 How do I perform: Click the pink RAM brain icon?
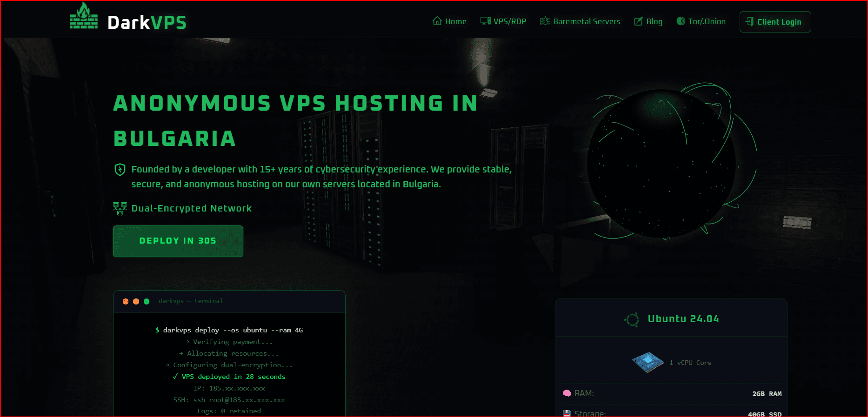click(x=567, y=393)
